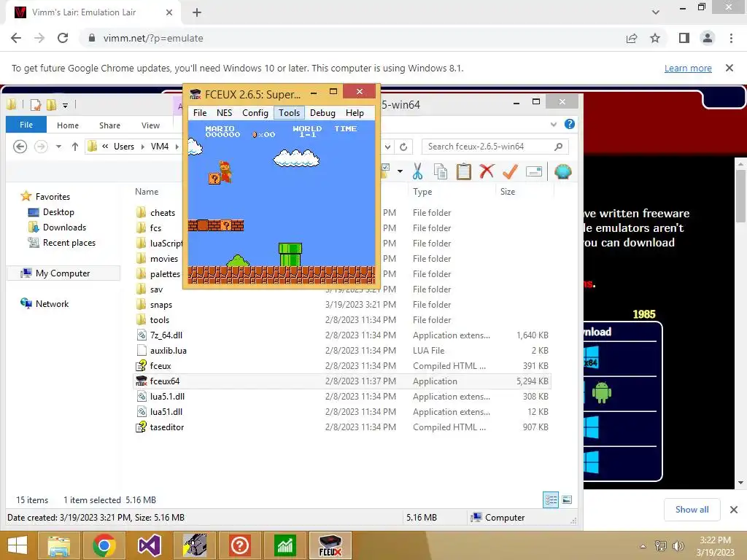Click the Android download icon on Vimm page
747x560 pixels.
(602, 393)
